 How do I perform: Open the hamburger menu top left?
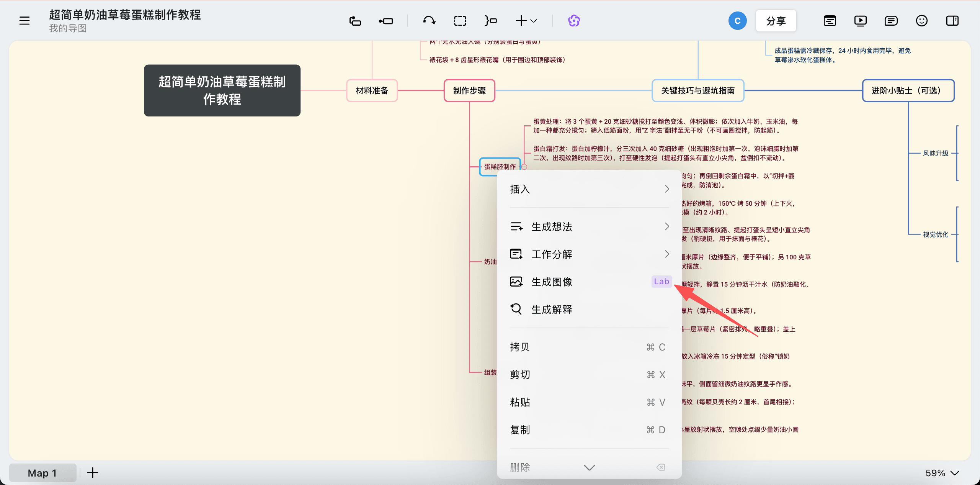point(24,20)
